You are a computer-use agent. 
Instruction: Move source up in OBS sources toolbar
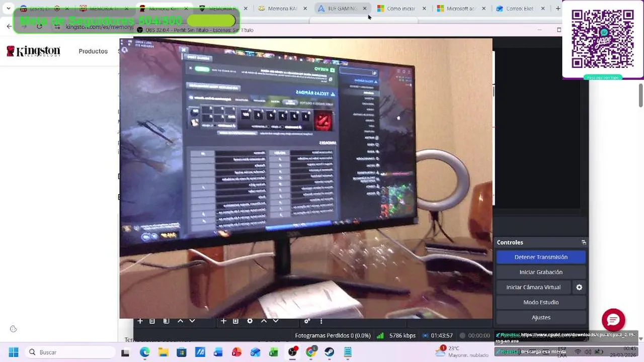pyautogui.click(x=264, y=321)
